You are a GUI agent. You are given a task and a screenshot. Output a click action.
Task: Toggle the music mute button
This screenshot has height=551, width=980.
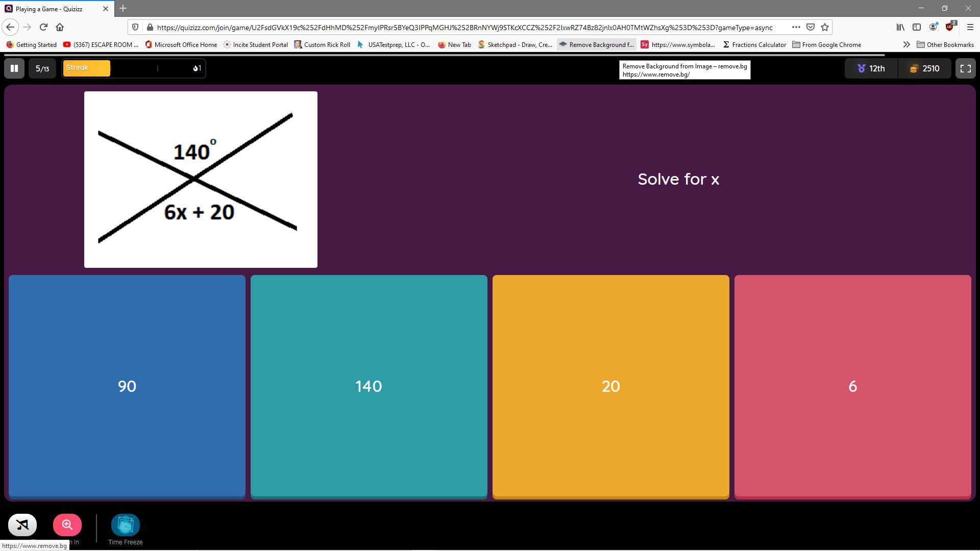(22, 524)
